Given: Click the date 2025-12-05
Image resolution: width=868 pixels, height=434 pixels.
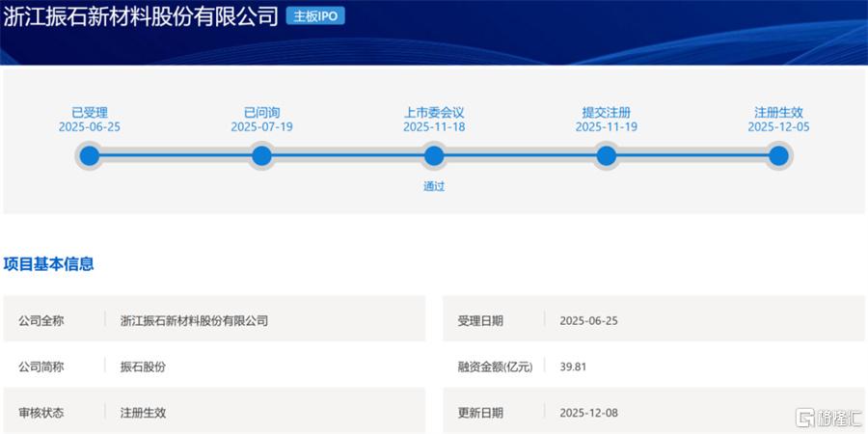Looking at the screenshot, I should click(778, 126).
